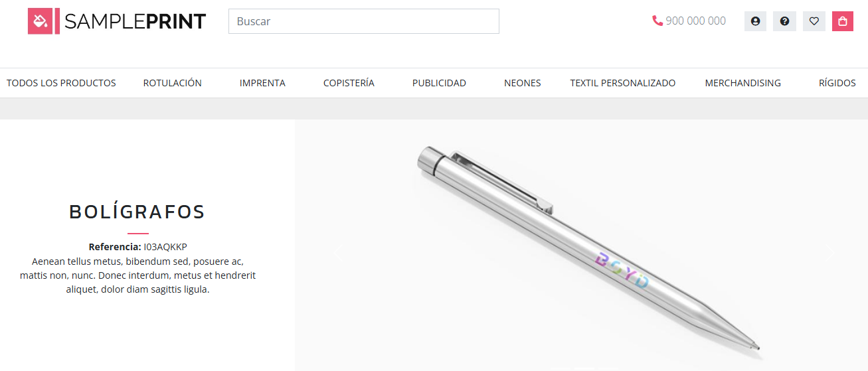Open the Todos los productos menu
This screenshot has height=371, width=868.
61,83
